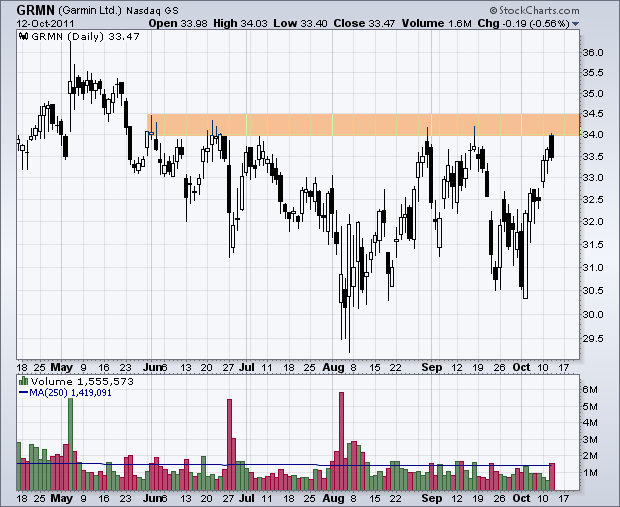Click the 31.0 price axis label
The image size is (620, 507).
593,268
